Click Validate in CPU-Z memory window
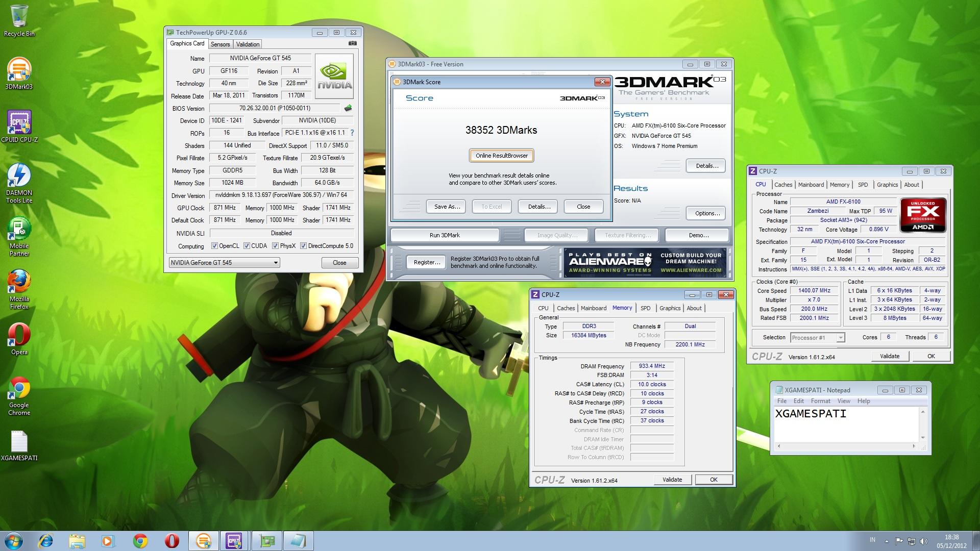Screen dimensions: 980x551 (672, 480)
